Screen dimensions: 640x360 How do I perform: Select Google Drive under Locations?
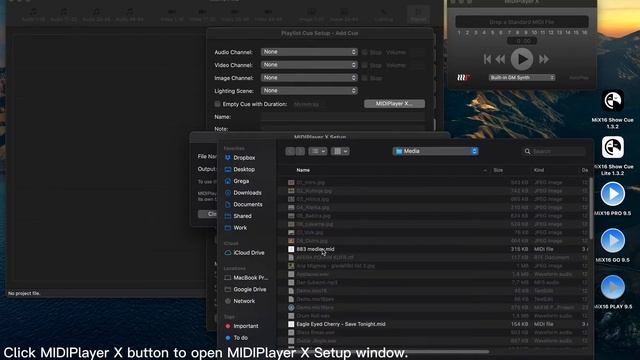(249, 289)
